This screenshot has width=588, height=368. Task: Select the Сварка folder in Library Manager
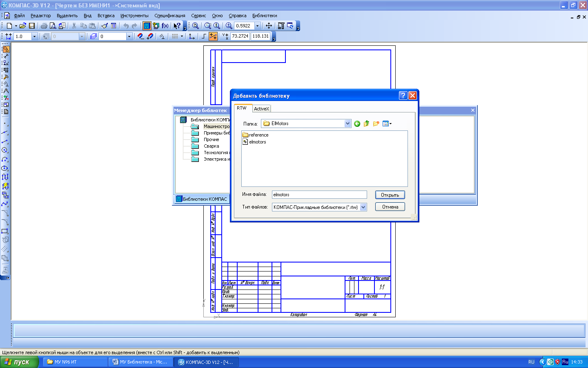211,146
